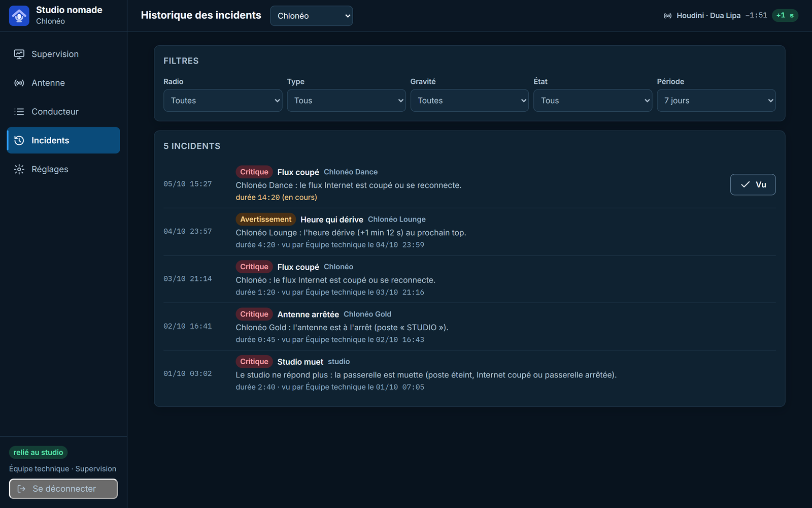Click the Chlonéo Gold radio label
This screenshot has height=508, width=812.
pos(367,314)
